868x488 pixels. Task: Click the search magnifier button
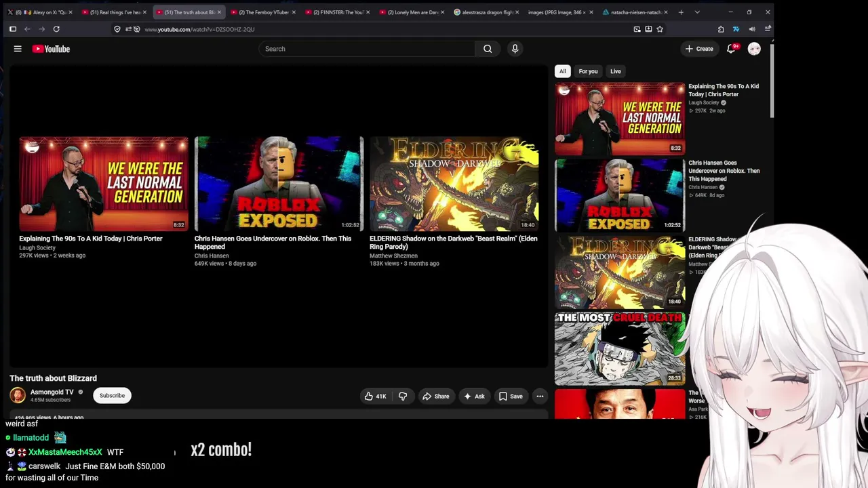click(x=488, y=49)
